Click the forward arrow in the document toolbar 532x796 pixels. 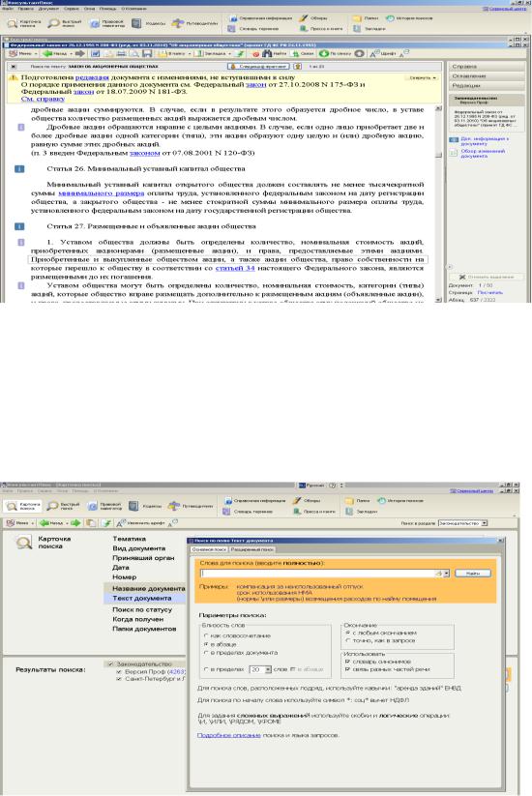point(79,53)
